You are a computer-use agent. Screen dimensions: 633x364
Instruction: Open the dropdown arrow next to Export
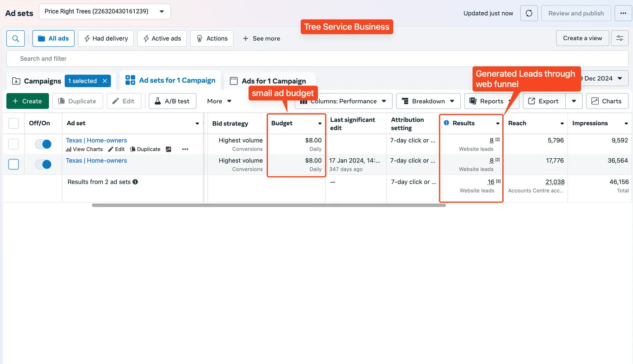pos(574,101)
